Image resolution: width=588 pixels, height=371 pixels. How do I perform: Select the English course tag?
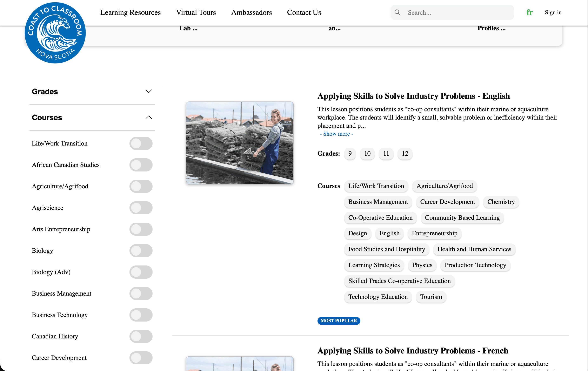pos(389,233)
